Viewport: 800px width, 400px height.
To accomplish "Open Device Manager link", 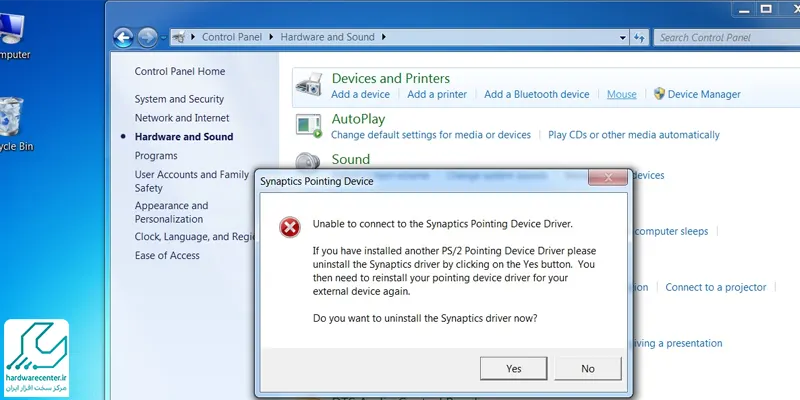I will (704, 94).
